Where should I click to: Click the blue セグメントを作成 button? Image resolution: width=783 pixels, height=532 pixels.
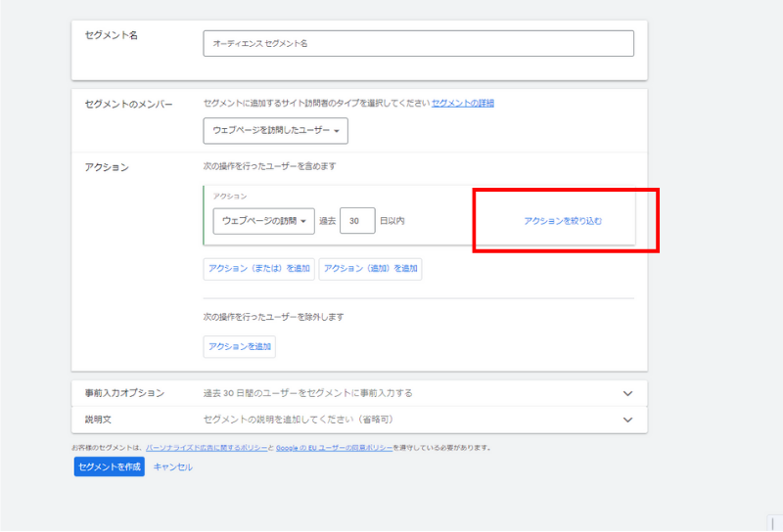click(x=109, y=467)
